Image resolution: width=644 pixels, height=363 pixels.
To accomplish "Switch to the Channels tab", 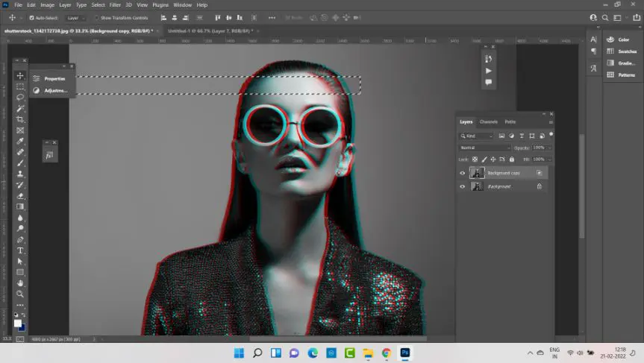I will click(488, 121).
